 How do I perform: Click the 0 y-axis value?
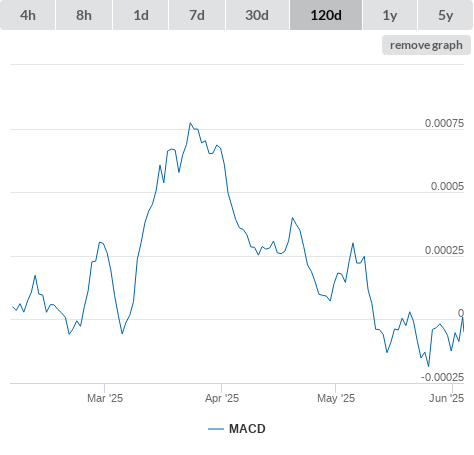tap(461, 313)
